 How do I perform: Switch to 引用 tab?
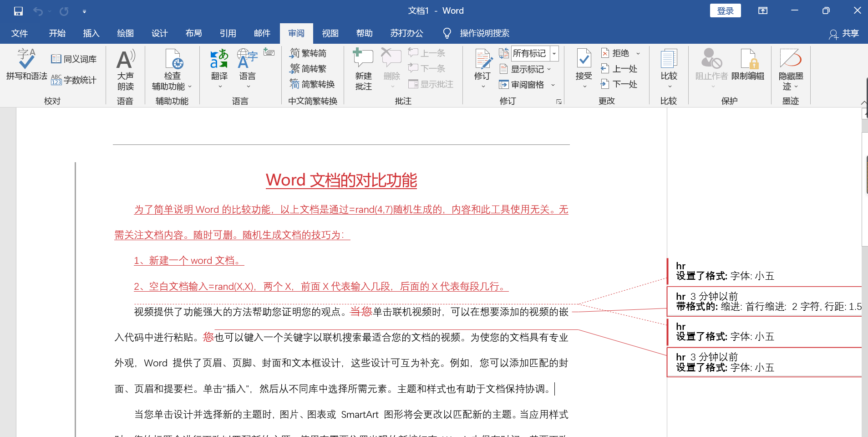228,33
